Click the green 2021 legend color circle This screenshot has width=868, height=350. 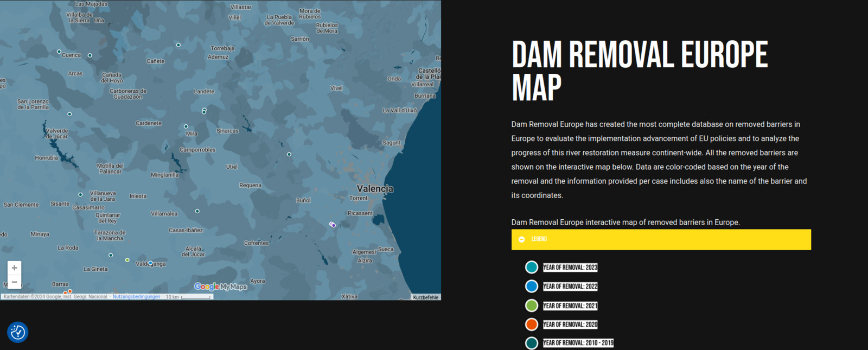532,306
